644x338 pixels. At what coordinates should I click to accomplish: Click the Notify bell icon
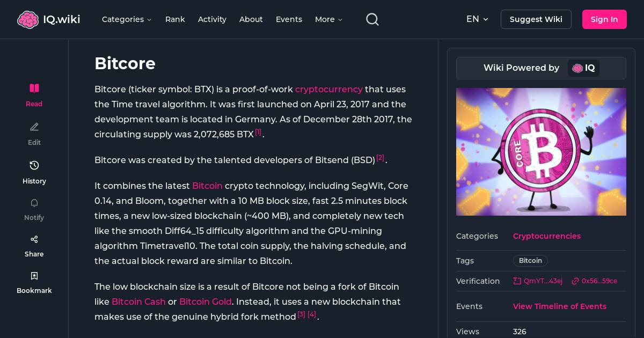(x=34, y=203)
